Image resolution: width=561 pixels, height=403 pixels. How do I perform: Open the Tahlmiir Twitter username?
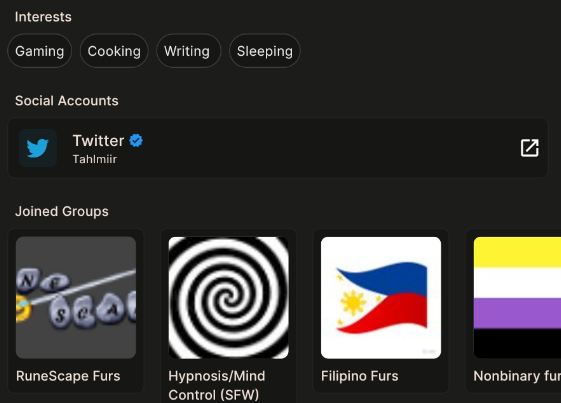click(x=95, y=159)
